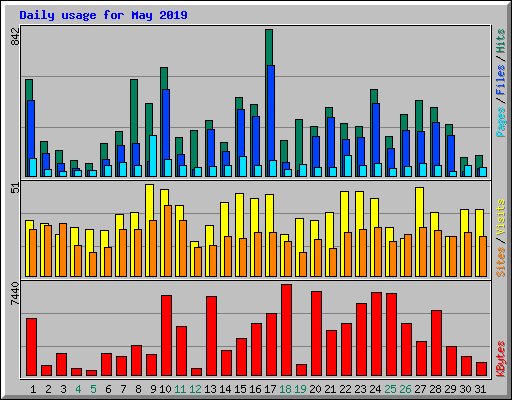Screen dimensions: 512x400
Task: Click the cyan Pages bar on day 9
Action: click(153, 156)
